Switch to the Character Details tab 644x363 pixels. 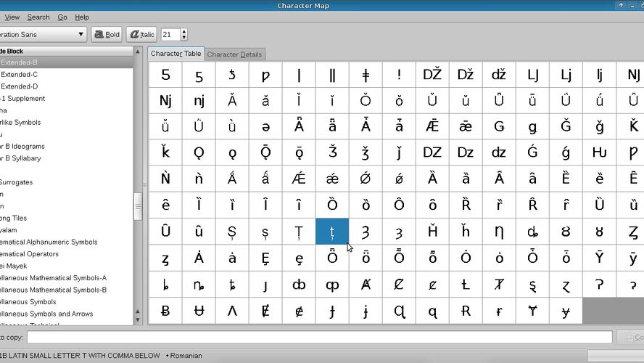pos(234,54)
